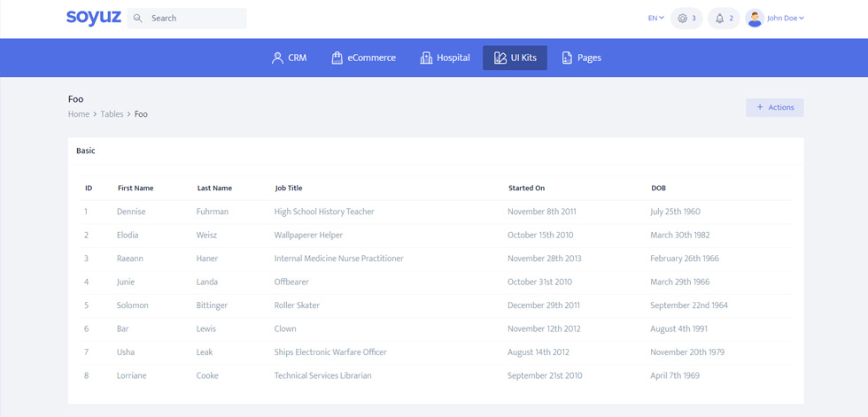Go to Tables in the breadcrumb
The width and height of the screenshot is (868, 417).
[x=112, y=114]
